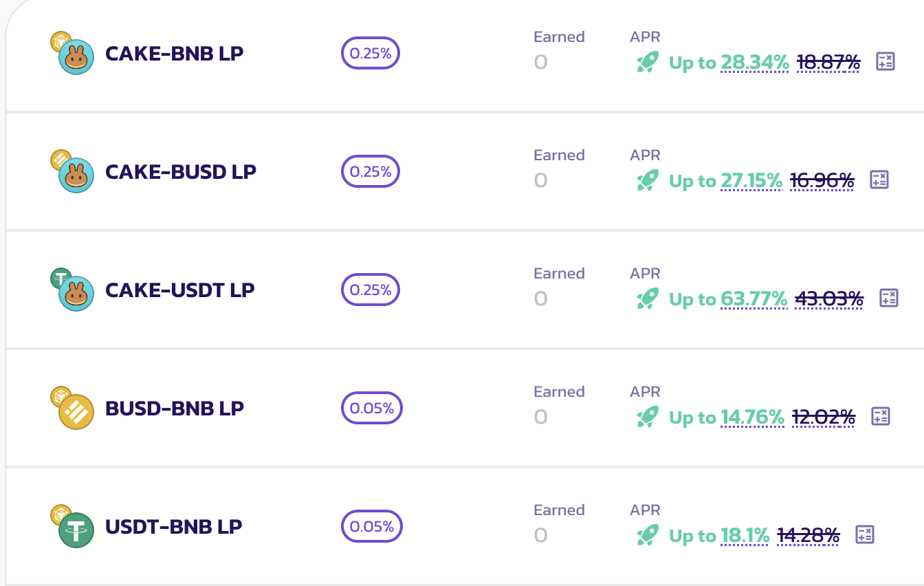Open the ROI calculator for CAKE-USDT LP
Screen dimensions: 924x586
tap(889, 299)
